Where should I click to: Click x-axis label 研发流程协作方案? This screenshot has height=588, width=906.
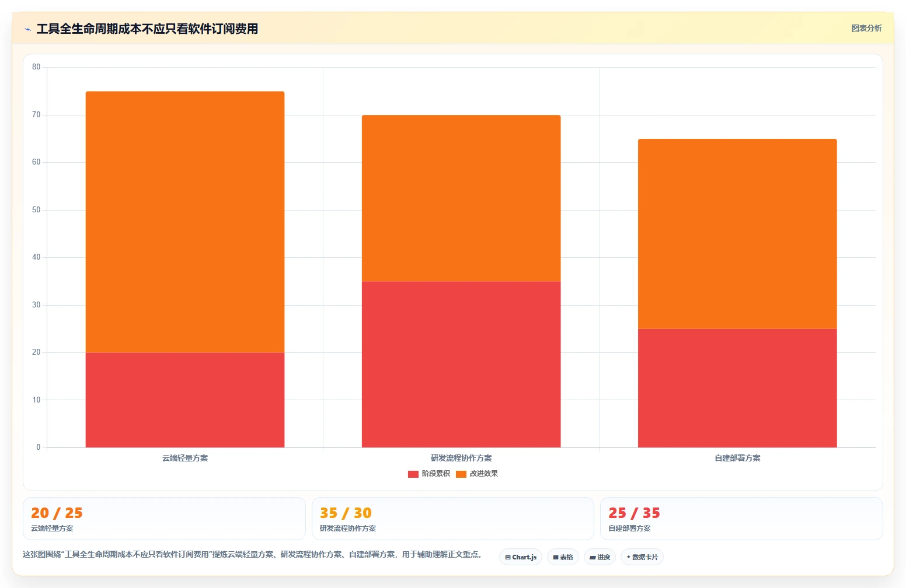coord(461,458)
